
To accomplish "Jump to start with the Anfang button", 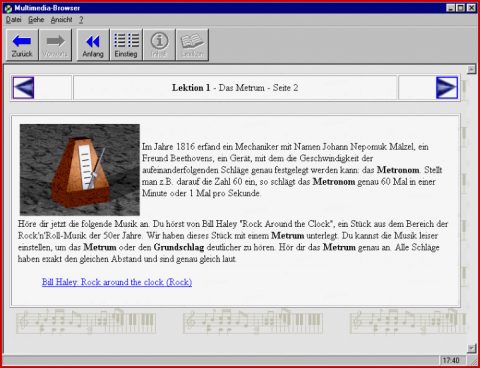I will (93, 45).
